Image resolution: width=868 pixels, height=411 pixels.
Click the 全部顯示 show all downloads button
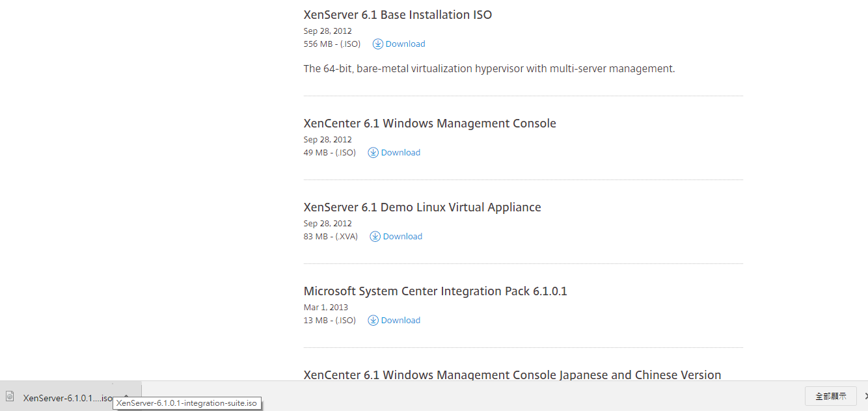click(x=831, y=396)
